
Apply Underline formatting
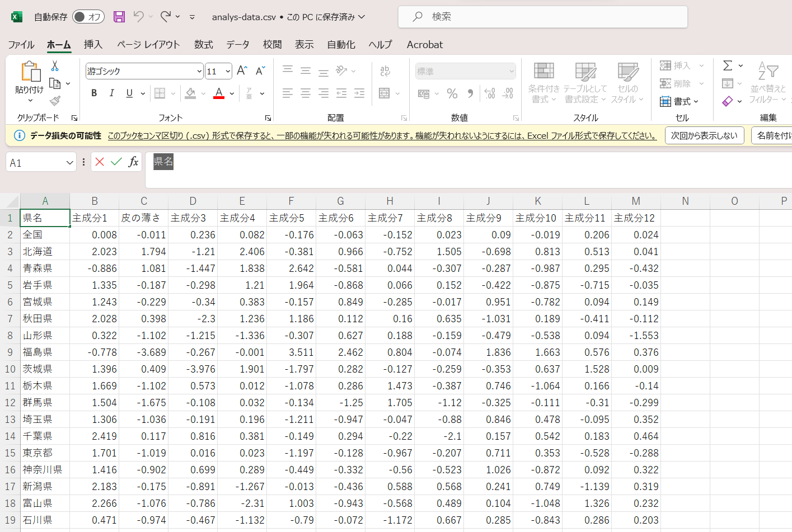[x=129, y=93]
